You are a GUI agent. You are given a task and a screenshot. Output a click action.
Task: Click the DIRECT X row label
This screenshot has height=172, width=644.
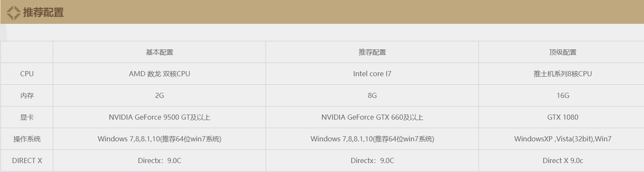pos(27,161)
